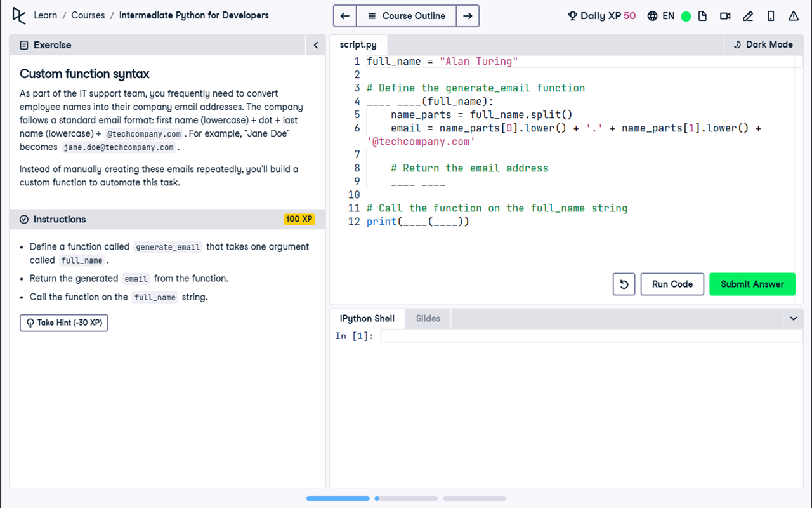Click Run Code
The image size is (812, 508).
(x=672, y=284)
